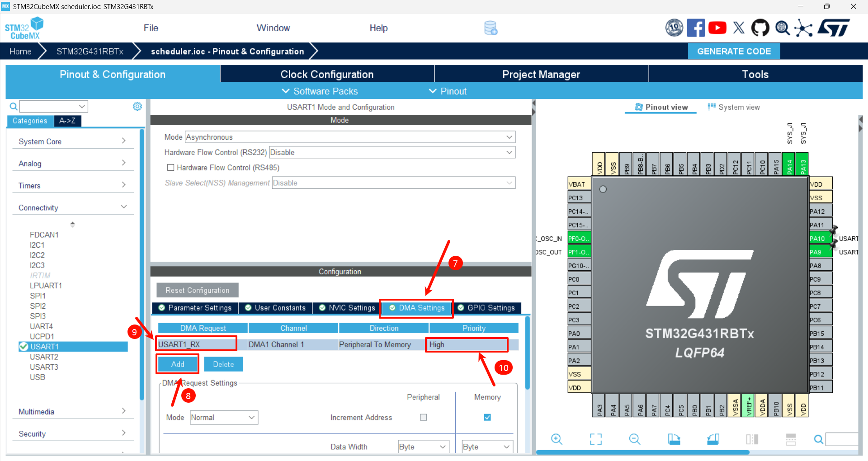Zoom out on the pinout view
This screenshot has width=868, height=461.
[635, 439]
